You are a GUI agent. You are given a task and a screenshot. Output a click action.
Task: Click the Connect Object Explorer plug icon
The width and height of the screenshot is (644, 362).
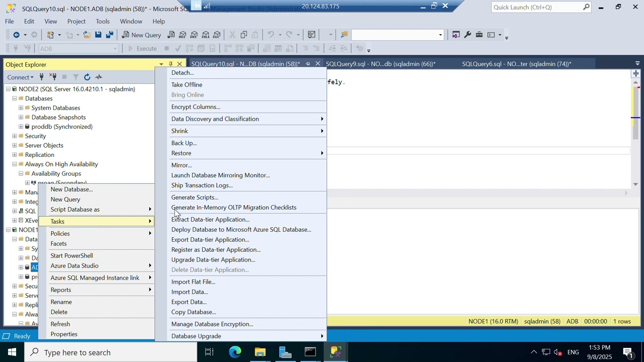[x=41, y=77]
